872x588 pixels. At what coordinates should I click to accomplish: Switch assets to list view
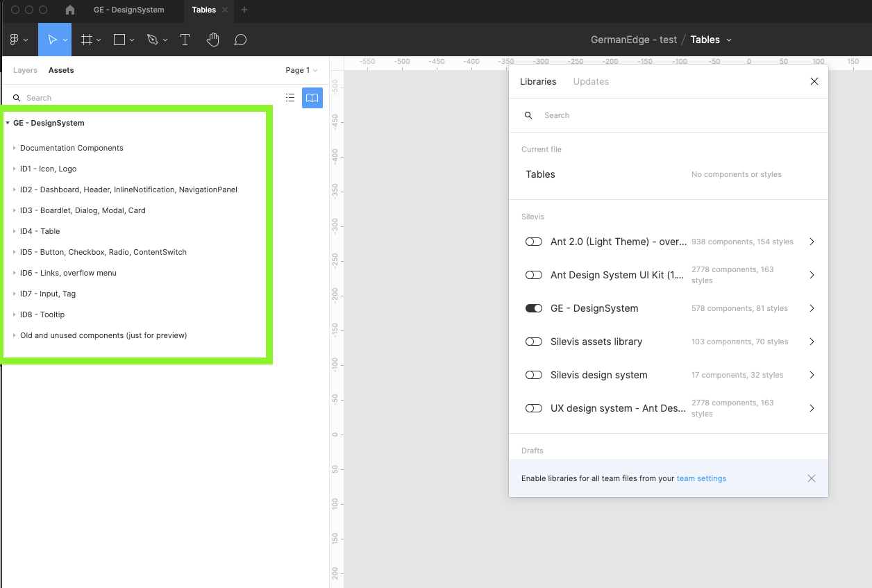point(290,98)
